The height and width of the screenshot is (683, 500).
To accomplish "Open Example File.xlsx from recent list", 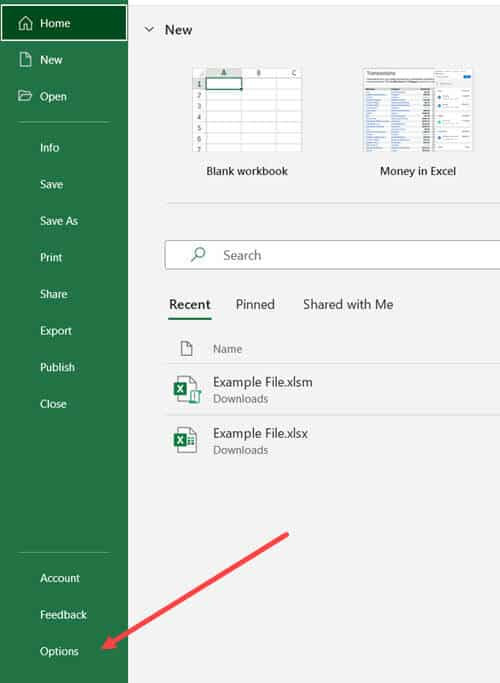I will [x=260, y=433].
